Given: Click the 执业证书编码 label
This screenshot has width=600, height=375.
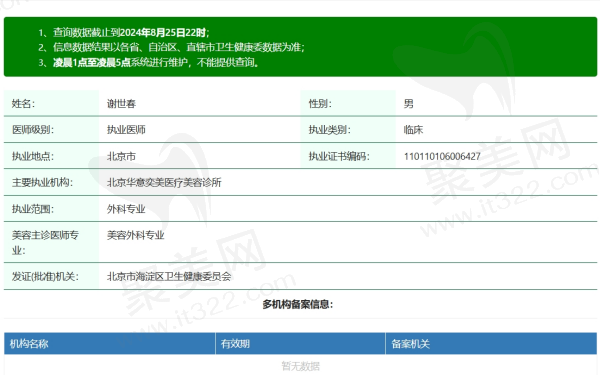Looking at the screenshot, I should [x=339, y=156].
